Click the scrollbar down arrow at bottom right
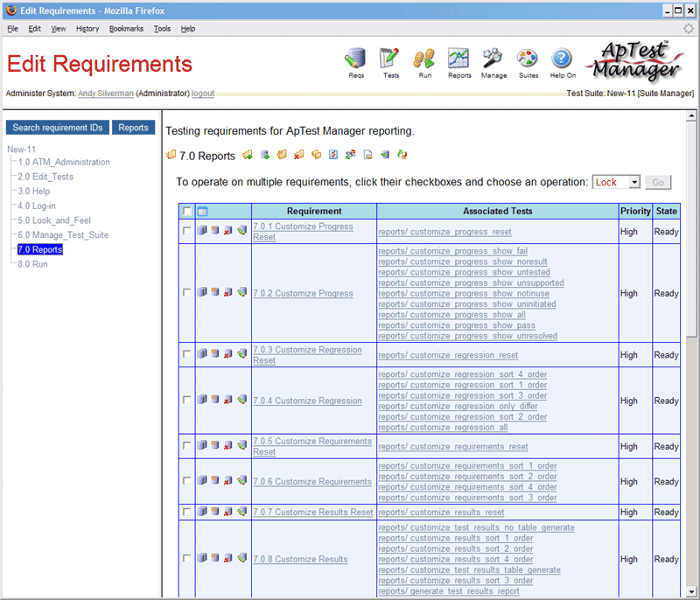 click(x=691, y=592)
